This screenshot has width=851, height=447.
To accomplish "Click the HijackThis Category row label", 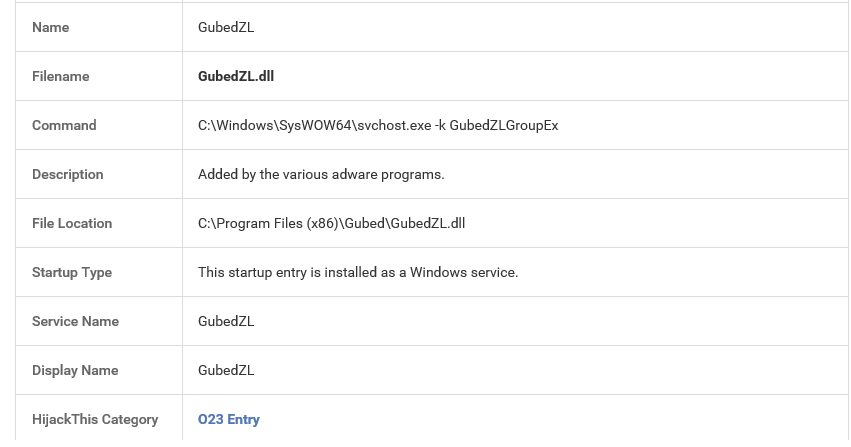I will click(x=95, y=419).
